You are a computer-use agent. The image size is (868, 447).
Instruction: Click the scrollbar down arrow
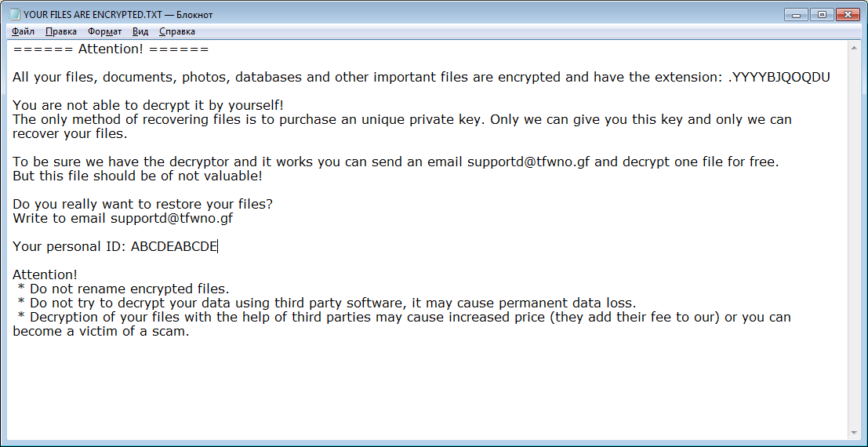coord(854,432)
